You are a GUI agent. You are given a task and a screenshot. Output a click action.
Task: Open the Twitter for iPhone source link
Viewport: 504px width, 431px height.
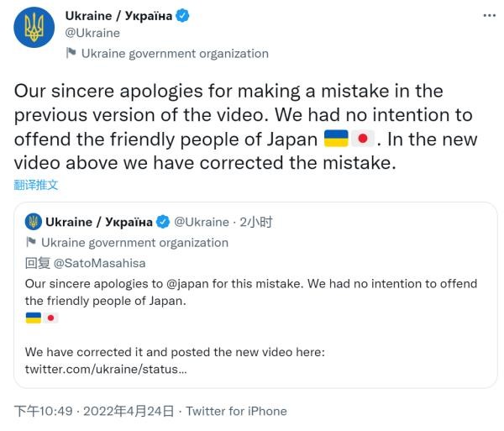[236, 411]
